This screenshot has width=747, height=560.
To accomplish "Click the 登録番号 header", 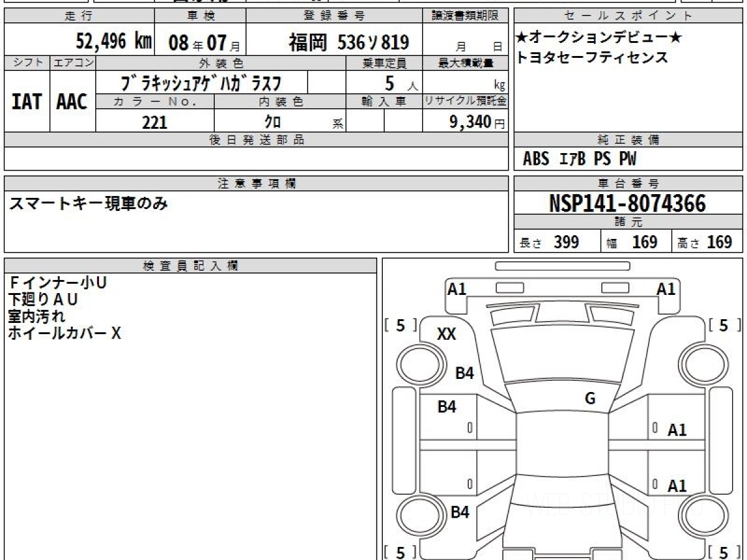I will (335, 16).
